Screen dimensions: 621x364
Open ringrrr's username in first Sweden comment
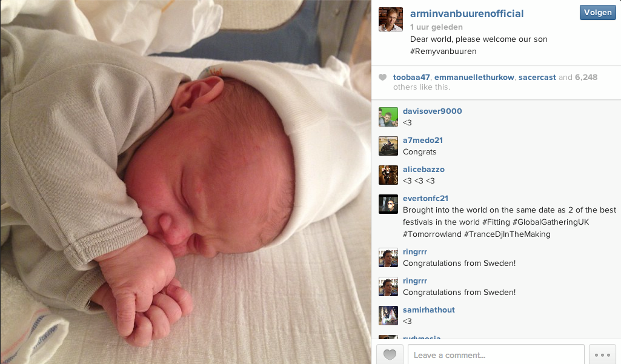pos(414,251)
